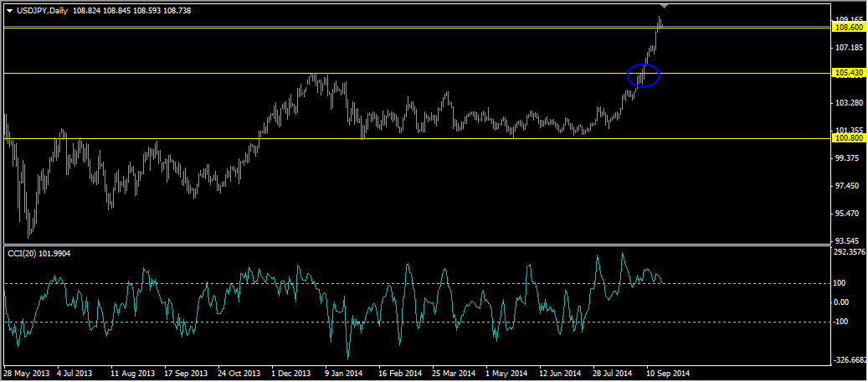The height and width of the screenshot is (382, 868).
Task: Open the chart menu triangle beside USDJPY,Daily
Action: [8, 11]
